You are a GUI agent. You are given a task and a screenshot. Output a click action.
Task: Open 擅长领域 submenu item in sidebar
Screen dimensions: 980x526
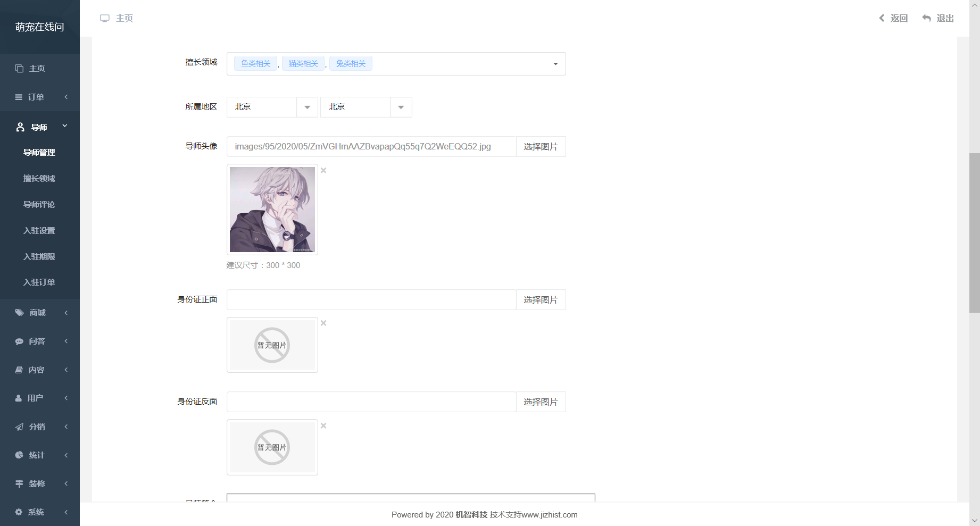click(x=39, y=179)
